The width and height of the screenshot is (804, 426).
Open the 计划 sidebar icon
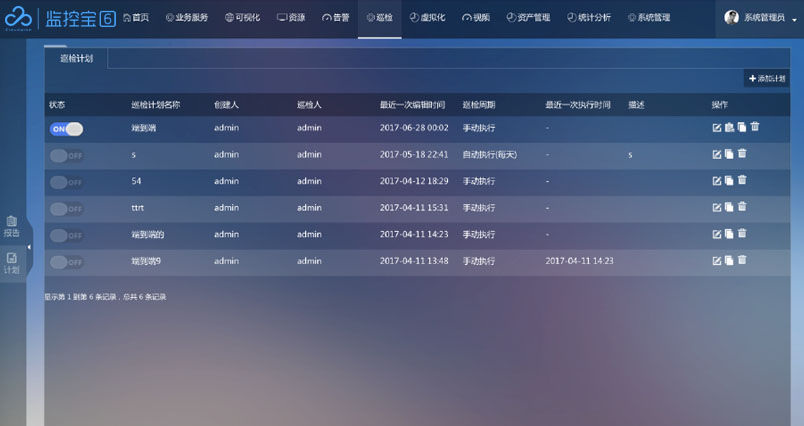12,263
